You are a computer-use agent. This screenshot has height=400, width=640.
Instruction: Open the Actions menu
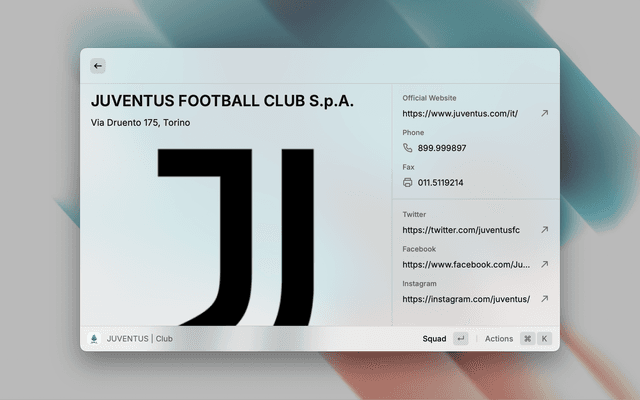498,339
